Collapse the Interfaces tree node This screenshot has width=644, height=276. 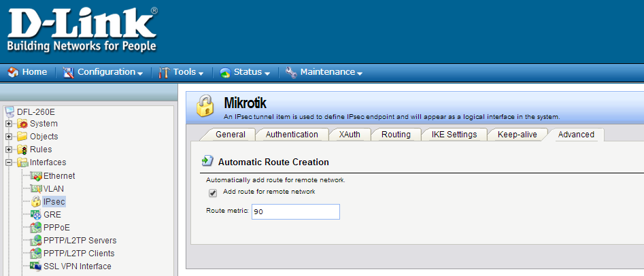pyautogui.click(x=8, y=162)
